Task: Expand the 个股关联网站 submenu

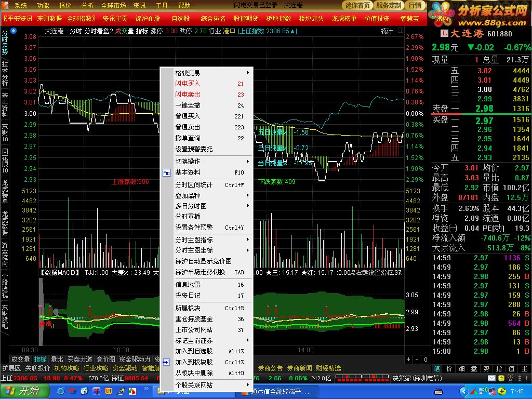Action: (207, 385)
